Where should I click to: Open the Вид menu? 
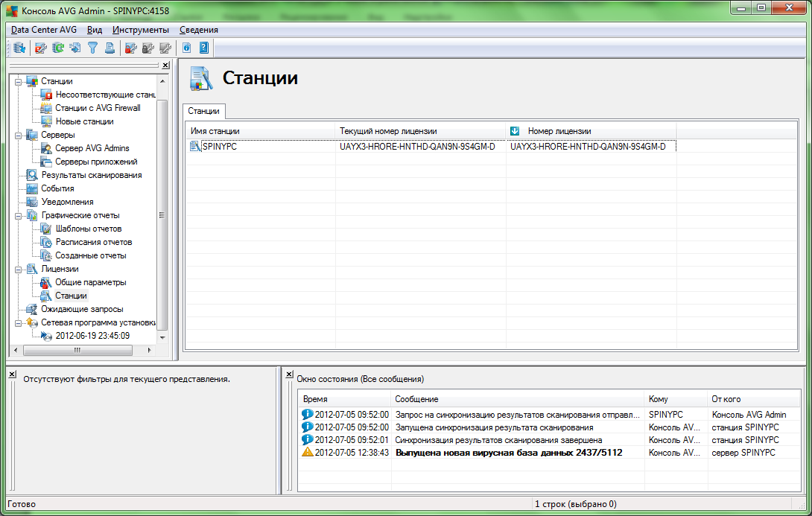95,30
